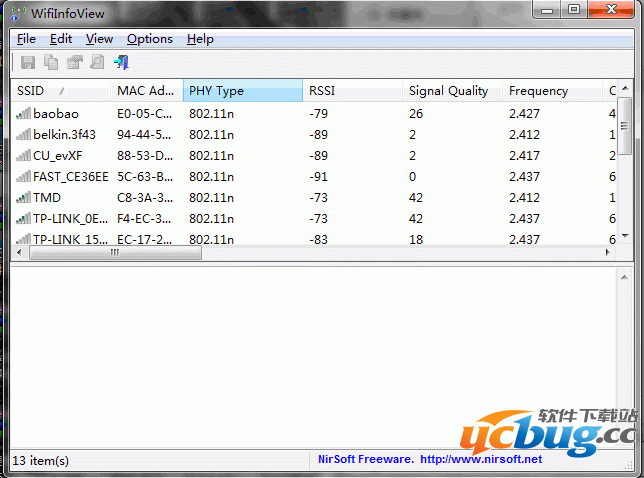Click the horizontal scrollbar thumb

[x=115, y=252]
